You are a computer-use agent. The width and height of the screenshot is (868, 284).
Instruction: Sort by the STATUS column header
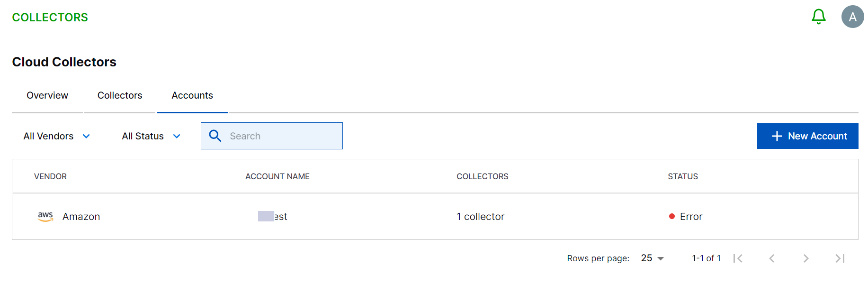682,176
